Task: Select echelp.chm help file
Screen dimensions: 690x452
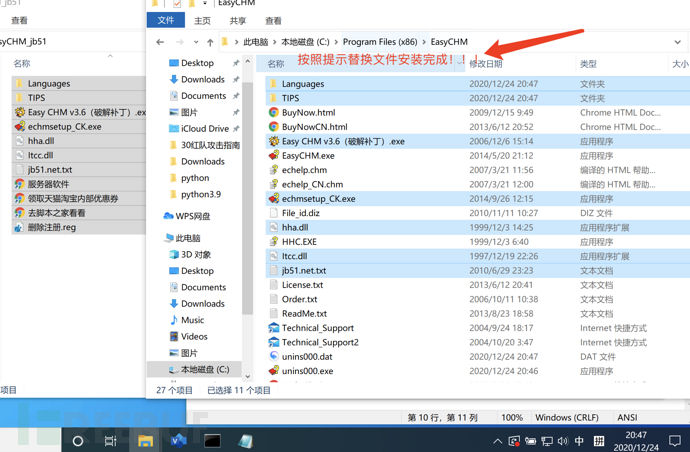Action: [304, 170]
